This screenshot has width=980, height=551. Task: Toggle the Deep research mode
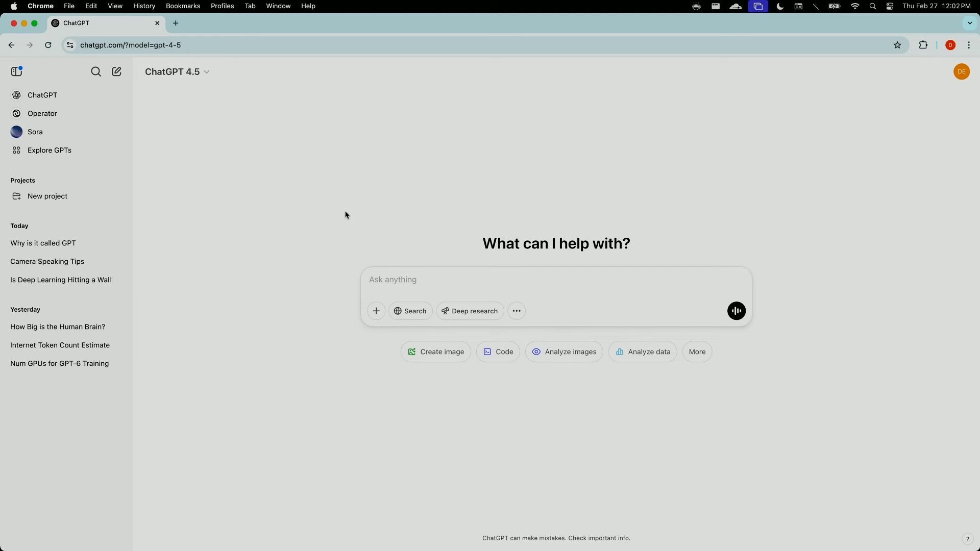470,311
